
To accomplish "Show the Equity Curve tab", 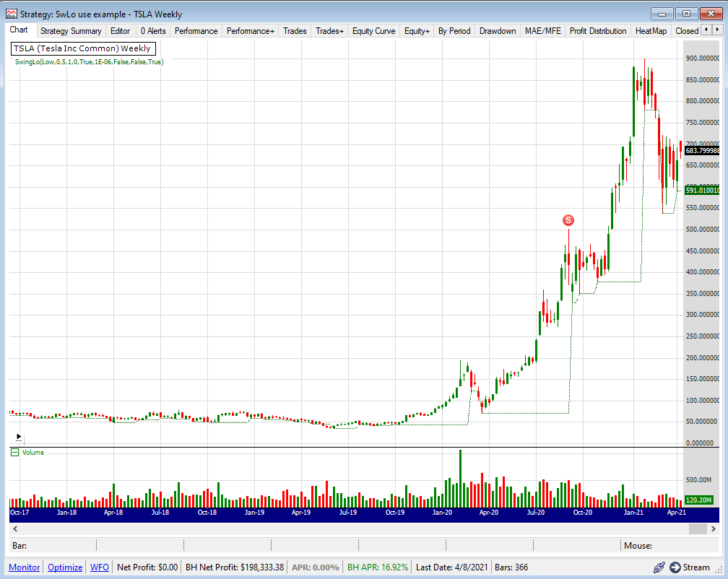I will click(x=374, y=31).
